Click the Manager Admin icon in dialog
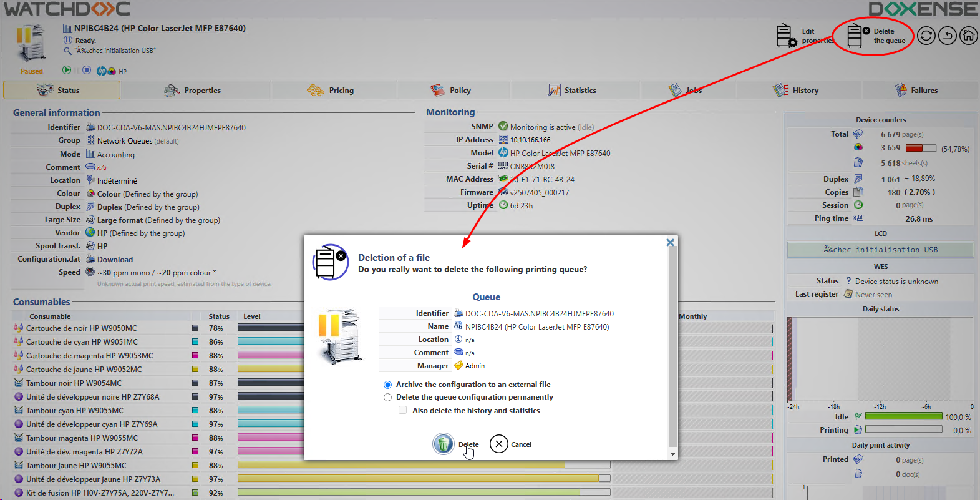980x500 pixels. pyautogui.click(x=458, y=365)
